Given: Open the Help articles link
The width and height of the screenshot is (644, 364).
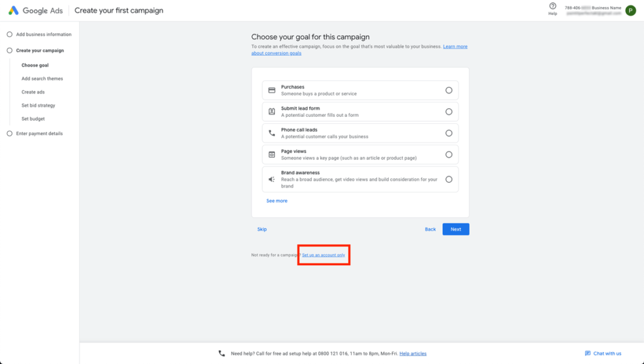Looking at the screenshot, I should (x=413, y=354).
